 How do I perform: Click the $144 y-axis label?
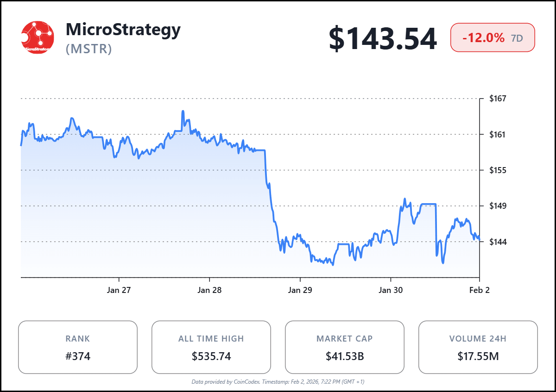tap(498, 242)
